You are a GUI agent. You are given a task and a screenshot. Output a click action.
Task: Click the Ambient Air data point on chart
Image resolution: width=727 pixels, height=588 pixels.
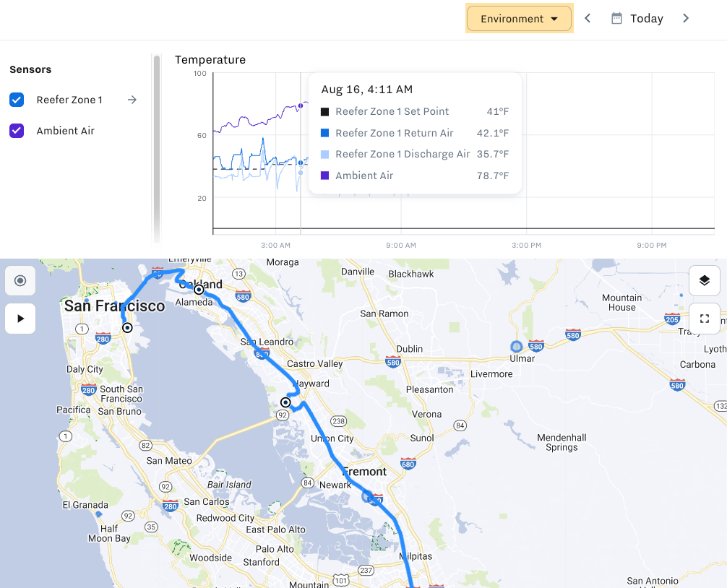tap(301, 105)
